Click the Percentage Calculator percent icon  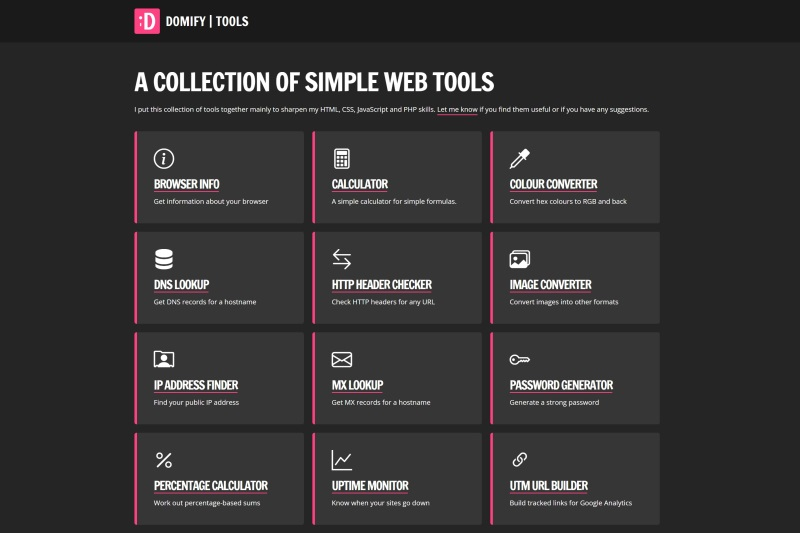[x=164, y=460]
